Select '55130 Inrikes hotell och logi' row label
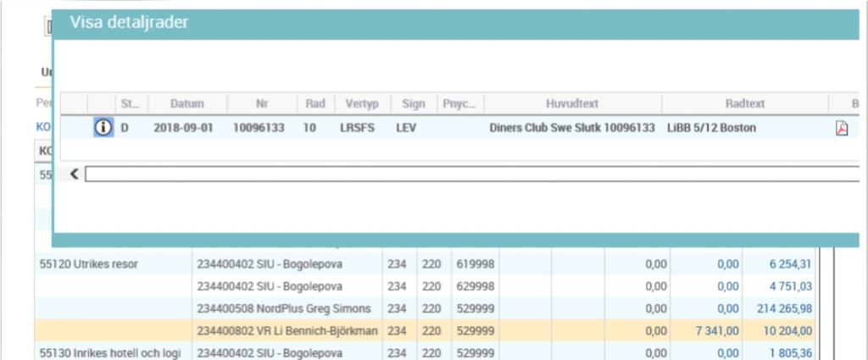The width and height of the screenshot is (868, 360). click(x=110, y=353)
